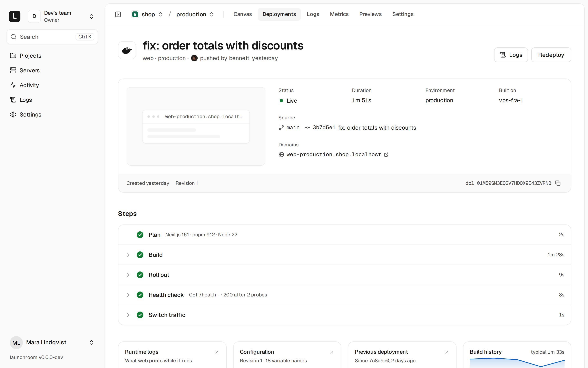
Task: Click the globe icon beside domain
Action: coord(281,155)
